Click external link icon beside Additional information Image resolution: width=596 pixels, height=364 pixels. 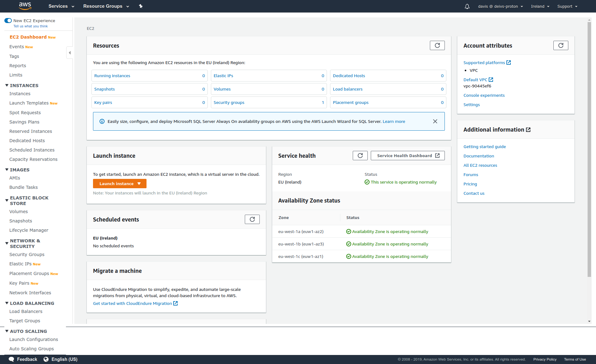528,130
